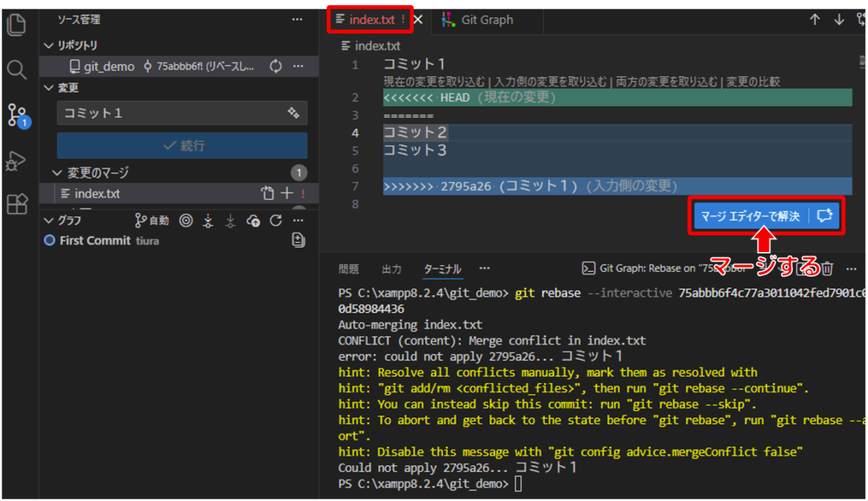Stage index.txt with the plus icon
The height and width of the screenshot is (501, 868).
pos(286,193)
